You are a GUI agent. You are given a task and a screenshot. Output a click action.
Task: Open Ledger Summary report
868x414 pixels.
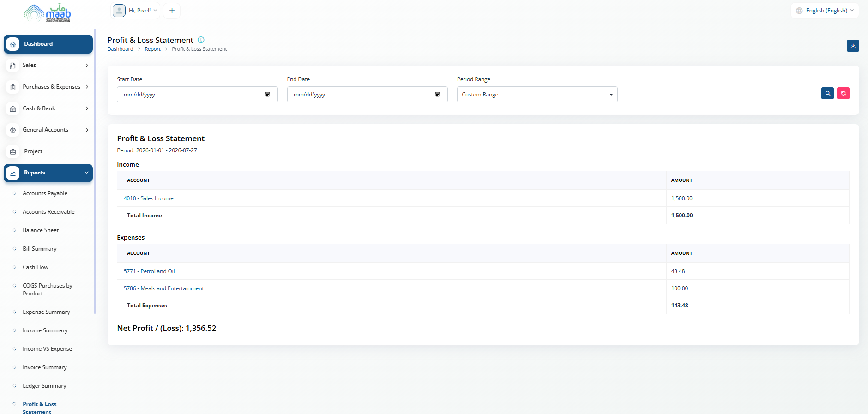pos(44,386)
